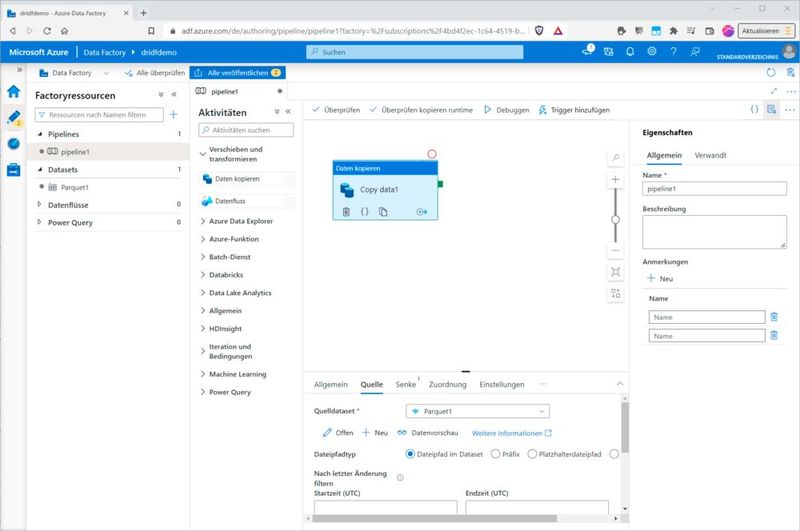Image resolution: width=800 pixels, height=531 pixels.
Task: Collapse the Pipelines tree node
Action: pos(40,134)
